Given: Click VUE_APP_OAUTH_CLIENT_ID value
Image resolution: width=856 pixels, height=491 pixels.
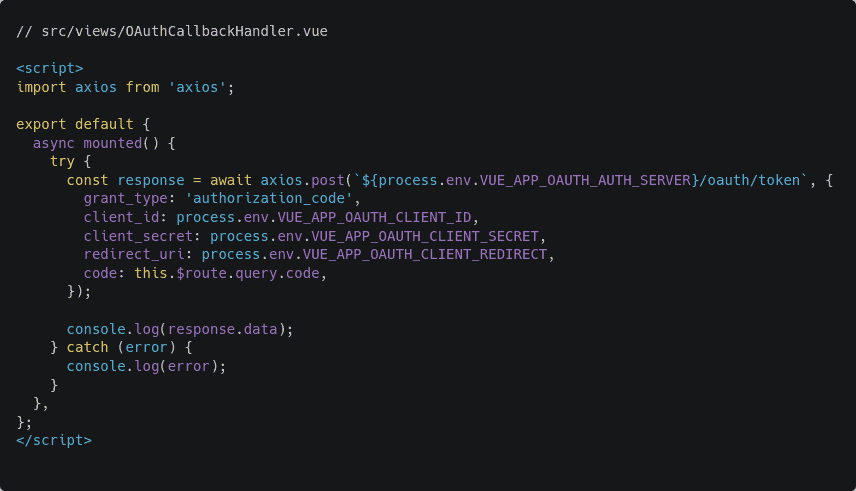Looking at the screenshot, I should 374,217.
